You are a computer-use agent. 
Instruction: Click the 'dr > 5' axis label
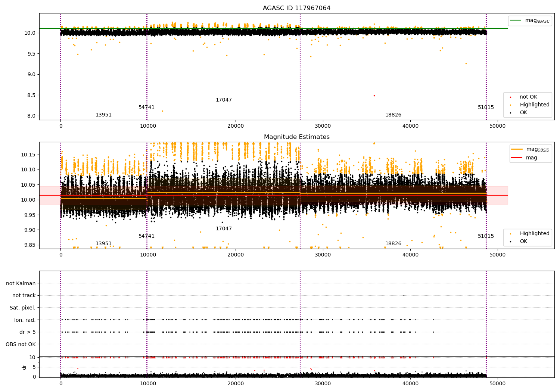click(x=28, y=332)
